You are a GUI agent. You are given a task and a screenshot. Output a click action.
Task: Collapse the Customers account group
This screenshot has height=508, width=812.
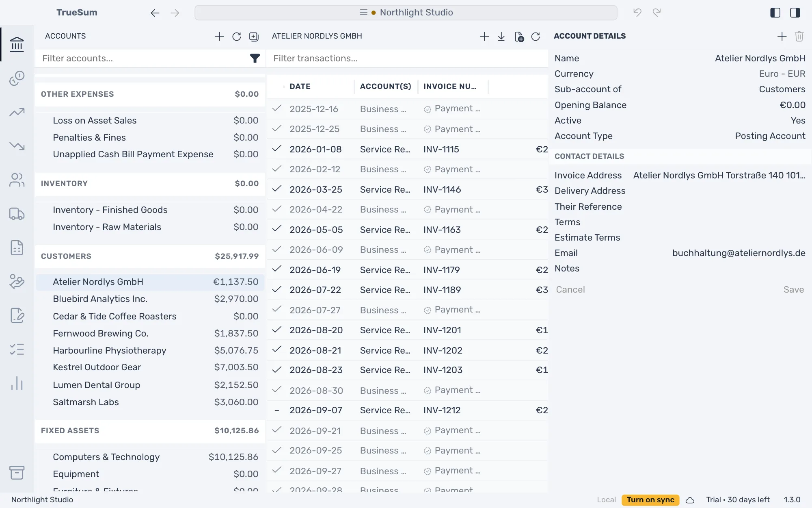click(150, 256)
